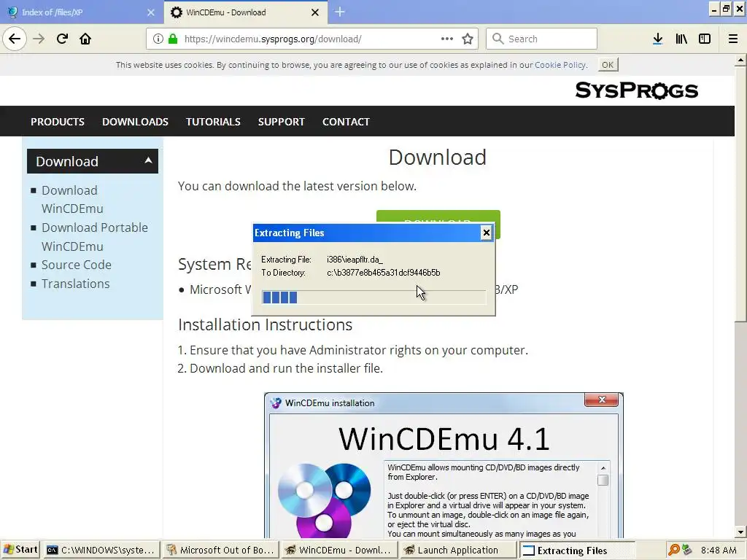This screenshot has height=560, width=747.
Task: Switch to Launch Application taskbar item
Action: tap(458, 550)
